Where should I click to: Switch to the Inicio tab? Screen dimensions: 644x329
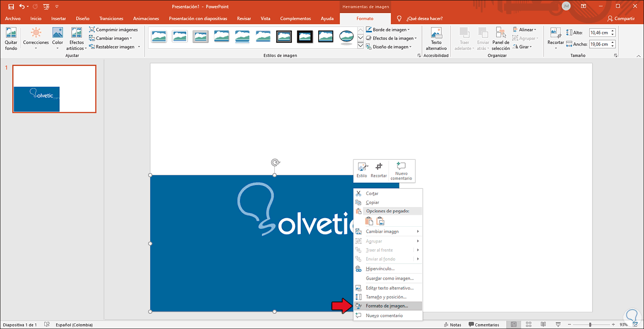pyautogui.click(x=36, y=18)
